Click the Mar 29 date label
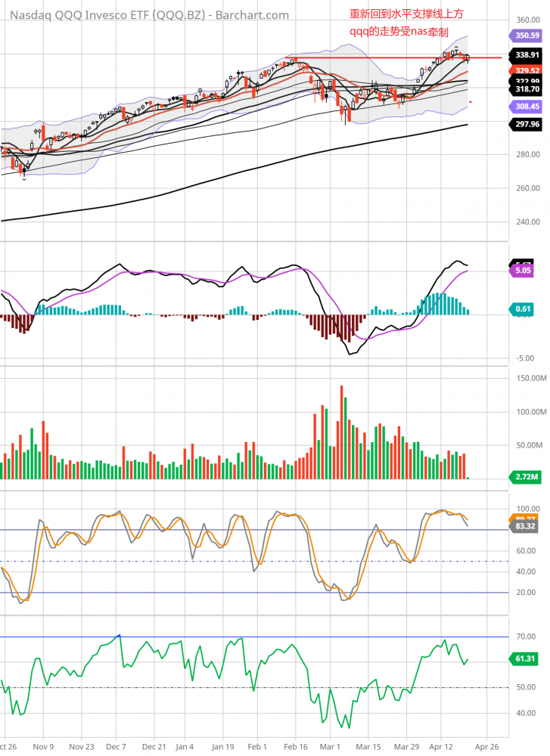 (x=406, y=746)
